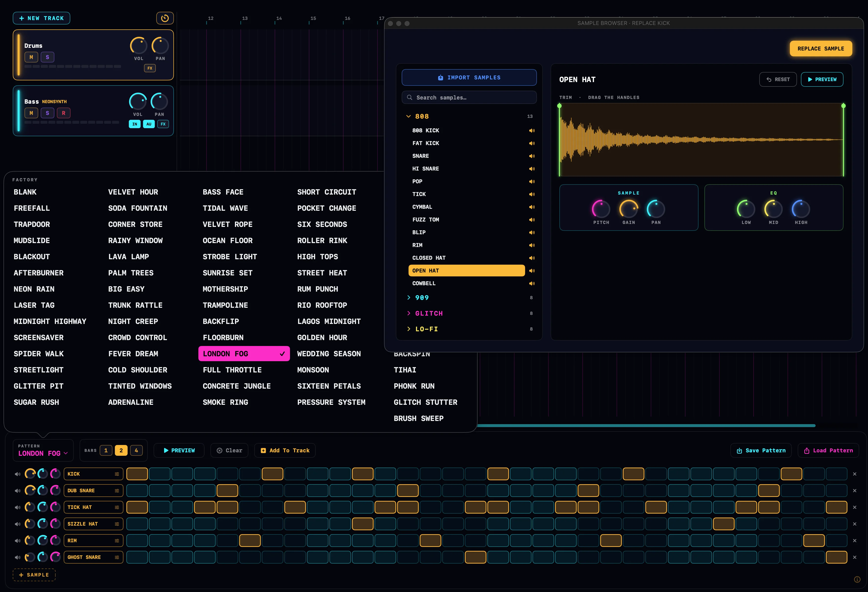
Task: Set pattern length to 1 bar
Action: [x=106, y=450]
